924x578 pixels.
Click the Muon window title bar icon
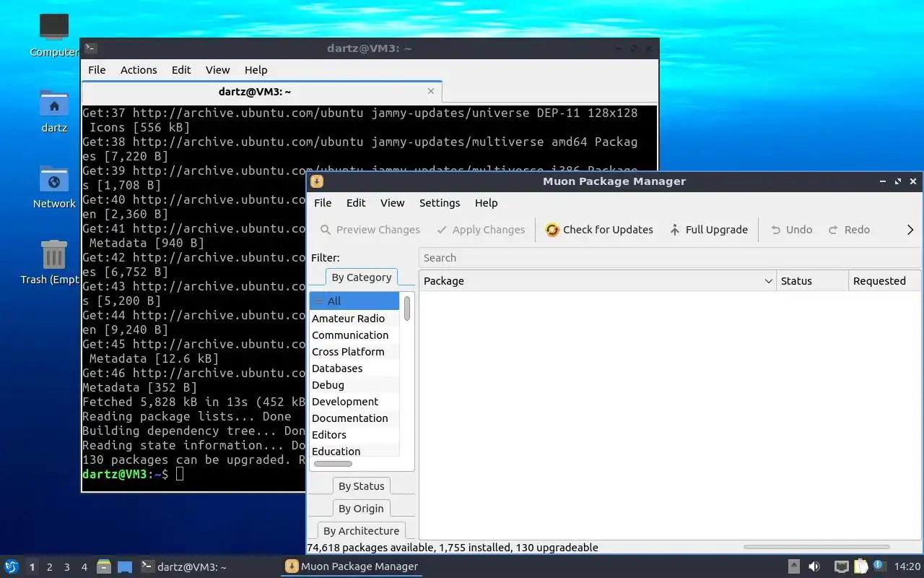pyautogui.click(x=316, y=181)
